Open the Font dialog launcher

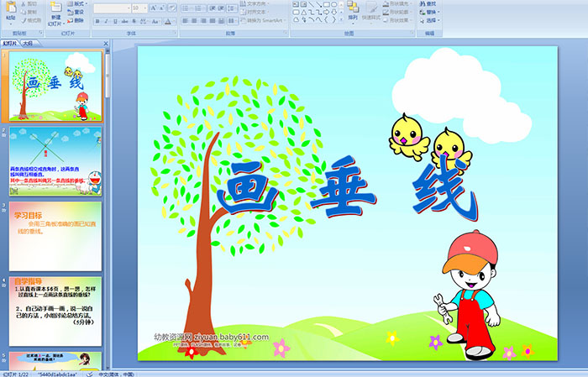(x=175, y=33)
